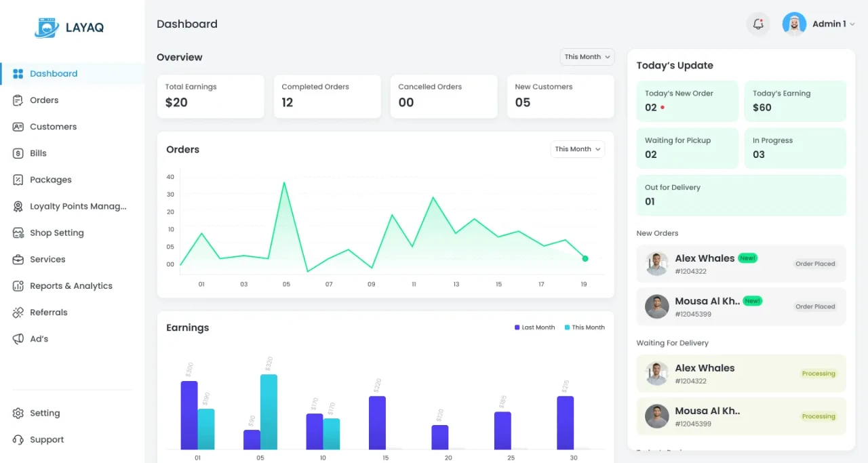Open Reports & Analytics label in sidebar

(71, 286)
